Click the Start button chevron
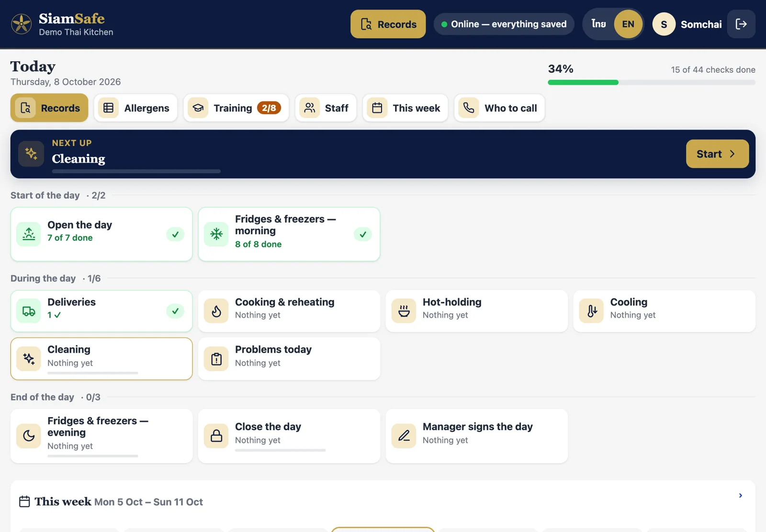Viewport: 766px width, 532px height. click(732, 154)
